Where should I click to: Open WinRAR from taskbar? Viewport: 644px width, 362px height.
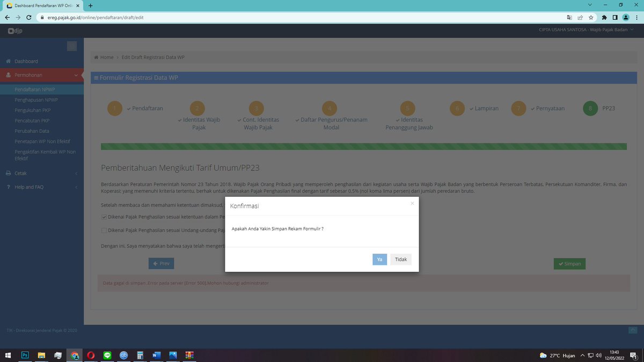click(189, 355)
